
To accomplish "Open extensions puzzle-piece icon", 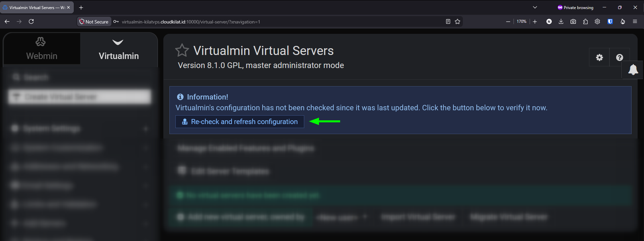I will point(585,21).
